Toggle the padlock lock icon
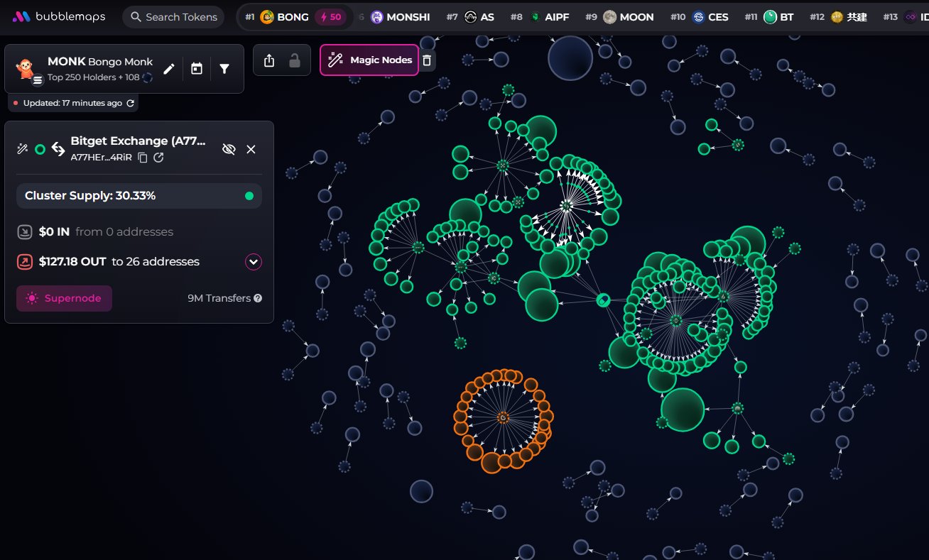The height and width of the screenshot is (560, 929). click(294, 61)
